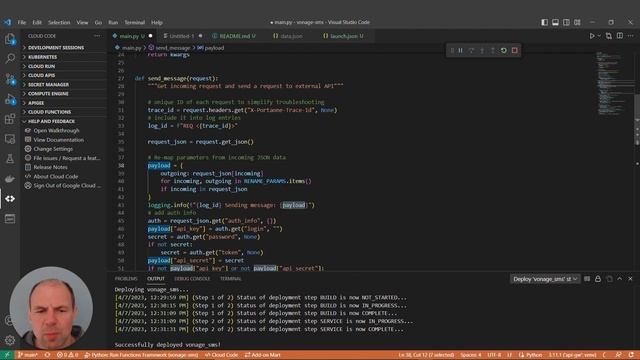Expand the Compute Engine section

64,94
